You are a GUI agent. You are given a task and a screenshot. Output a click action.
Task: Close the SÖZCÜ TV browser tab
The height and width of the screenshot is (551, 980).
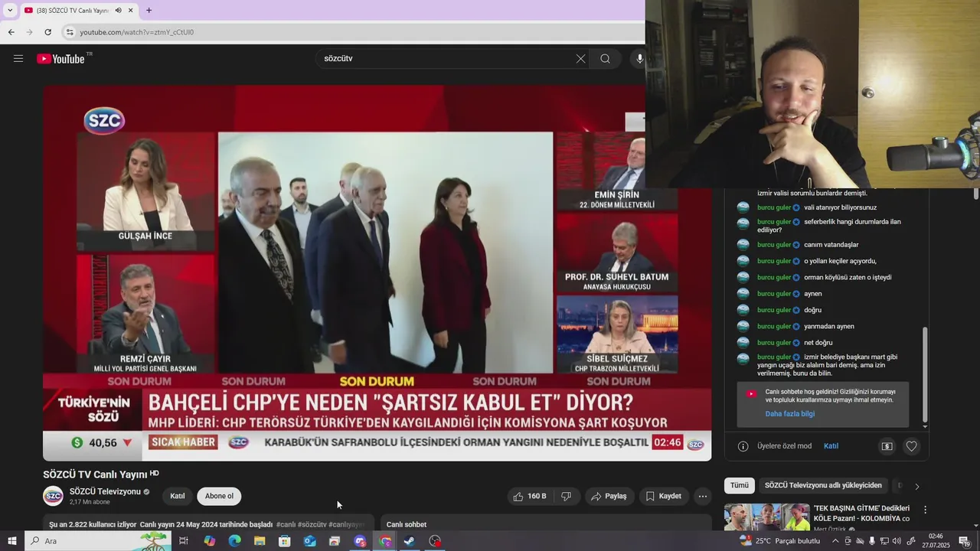[x=131, y=11]
